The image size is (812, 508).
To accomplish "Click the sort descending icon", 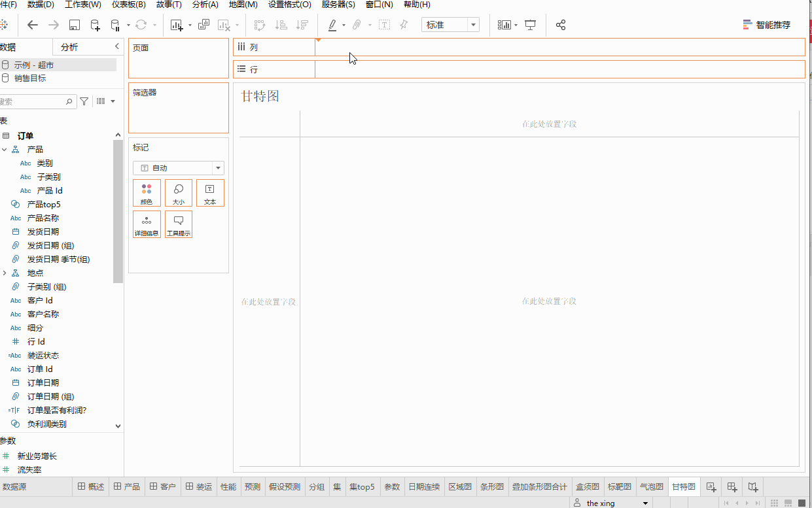I will coord(302,25).
